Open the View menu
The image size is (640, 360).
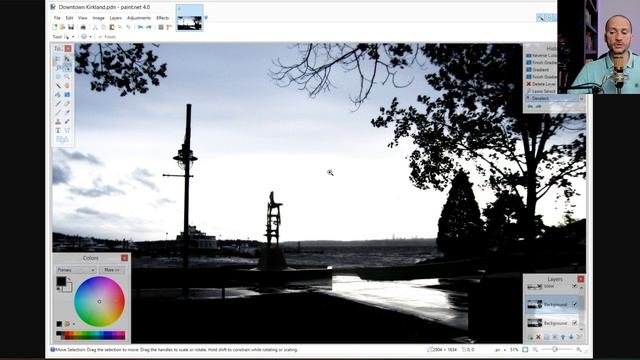click(x=83, y=18)
